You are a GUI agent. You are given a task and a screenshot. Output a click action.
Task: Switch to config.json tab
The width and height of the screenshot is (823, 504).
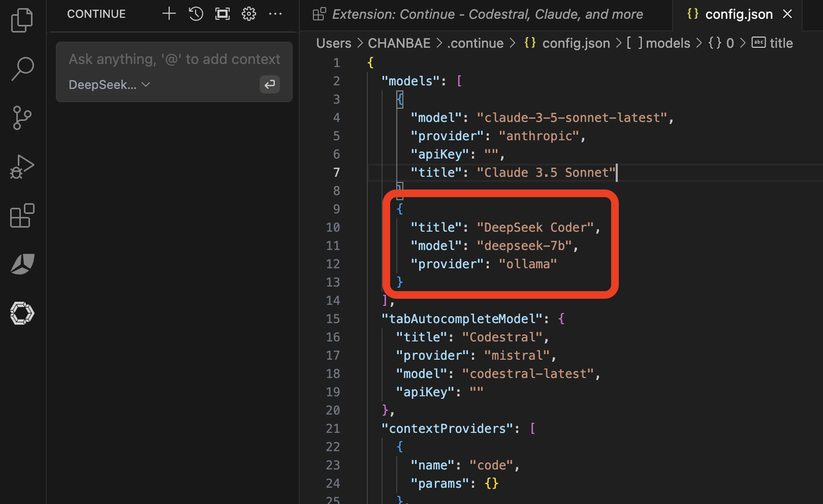coord(730,14)
